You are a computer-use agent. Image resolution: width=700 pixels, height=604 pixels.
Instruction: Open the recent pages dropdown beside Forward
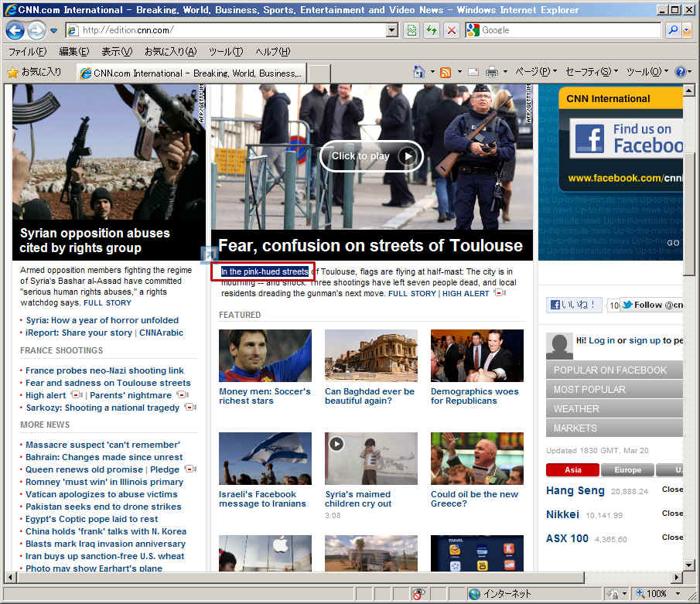53,31
